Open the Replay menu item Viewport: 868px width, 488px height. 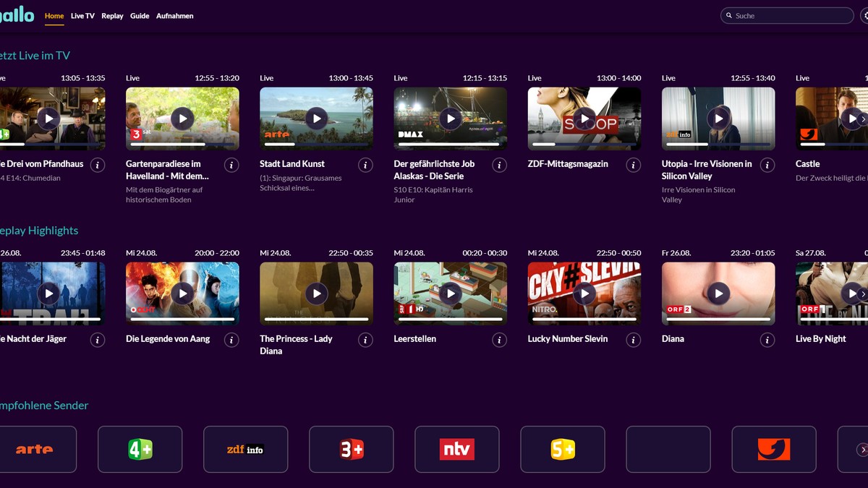point(112,16)
